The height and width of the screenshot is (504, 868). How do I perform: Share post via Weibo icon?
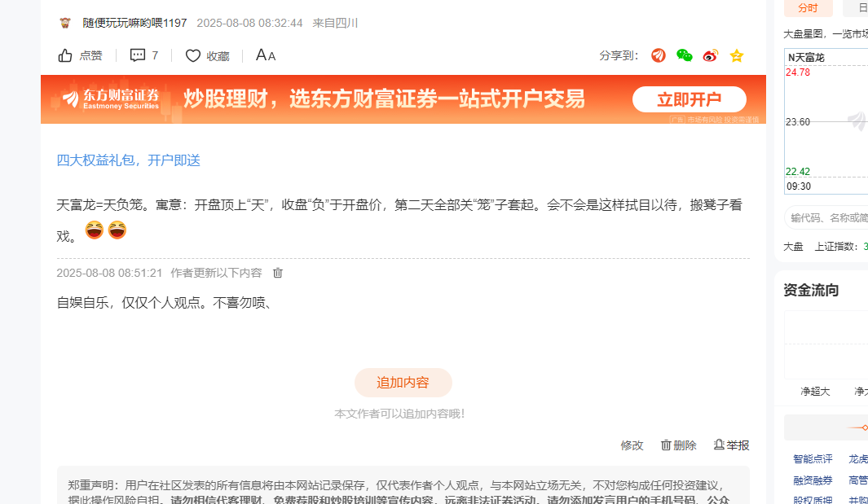pyautogui.click(x=710, y=55)
